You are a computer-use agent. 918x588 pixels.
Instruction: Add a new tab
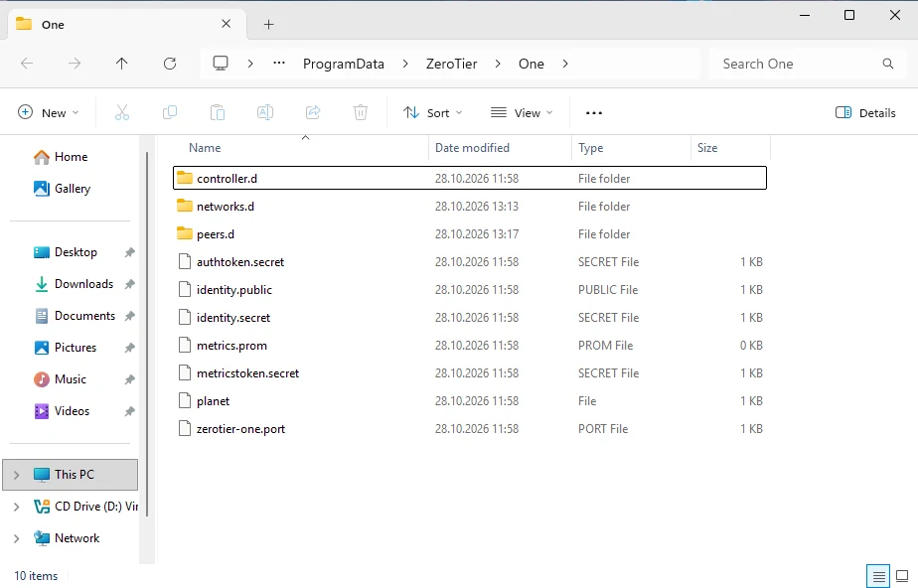pyautogui.click(x=268, y=25)
